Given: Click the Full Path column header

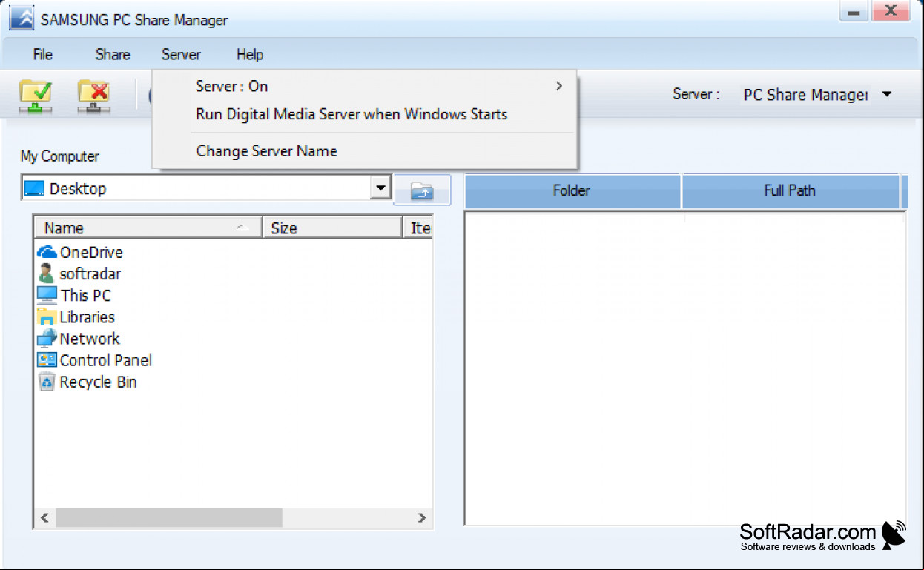Looking at the screenshot, I should 790,190.
